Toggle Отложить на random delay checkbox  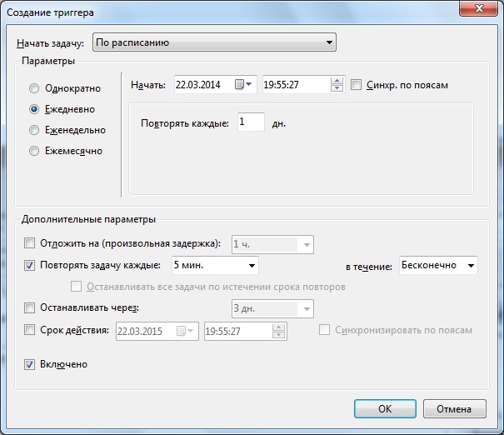pyautogui.click(x=30, y=243)
